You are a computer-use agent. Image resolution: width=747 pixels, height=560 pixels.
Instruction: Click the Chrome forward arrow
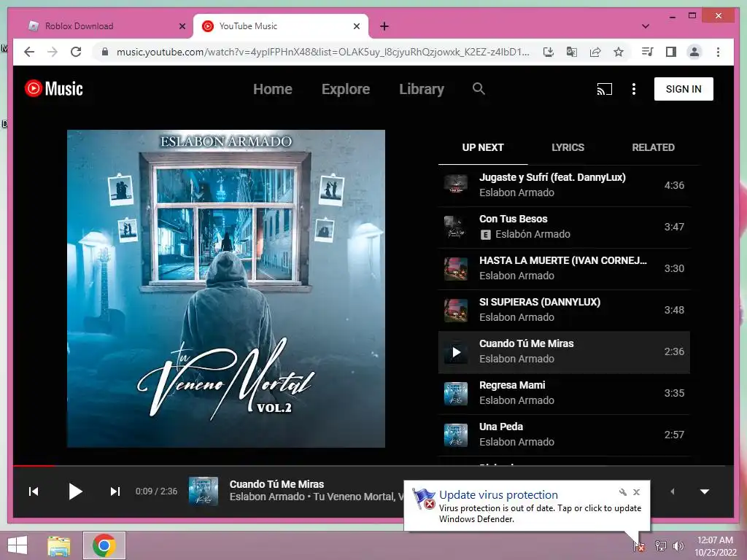[53, 52]
